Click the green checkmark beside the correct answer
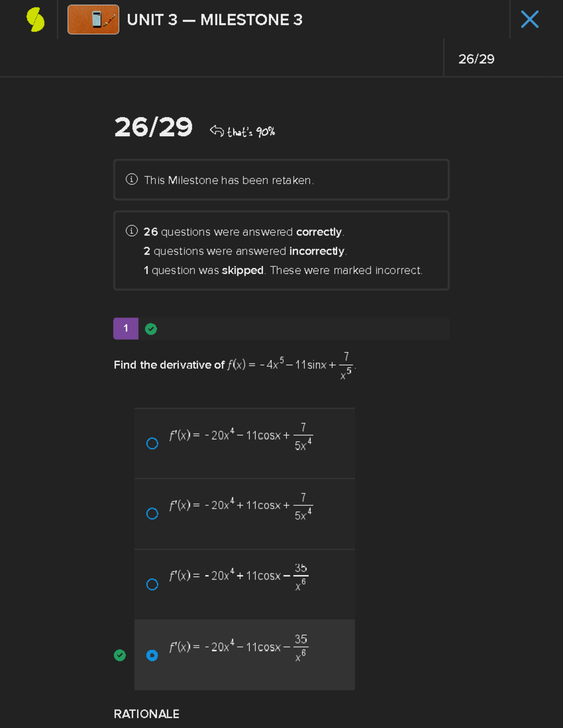563x728 pixels. (x=120, y=655)
